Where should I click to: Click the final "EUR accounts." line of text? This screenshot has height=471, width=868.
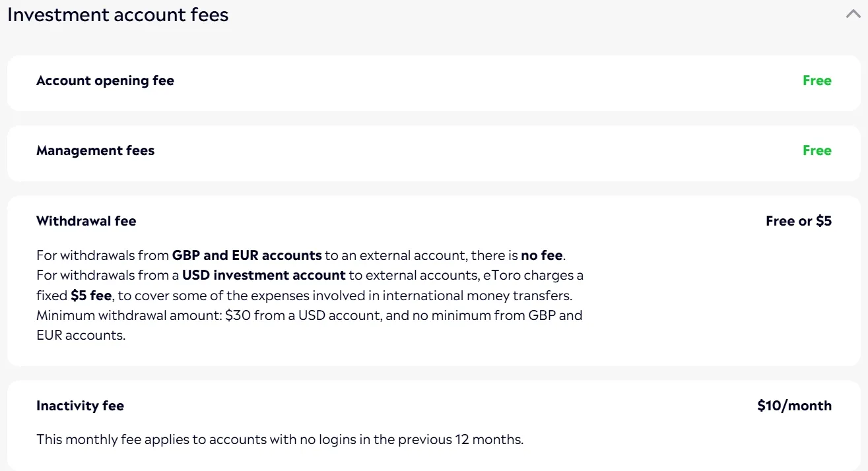click(x=81, y=335)
